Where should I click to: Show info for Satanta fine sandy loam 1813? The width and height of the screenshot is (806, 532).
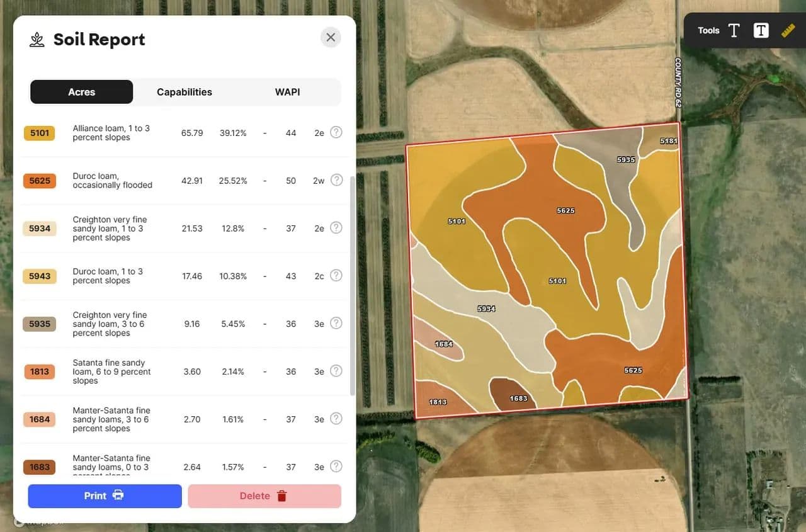click(336, 371)
